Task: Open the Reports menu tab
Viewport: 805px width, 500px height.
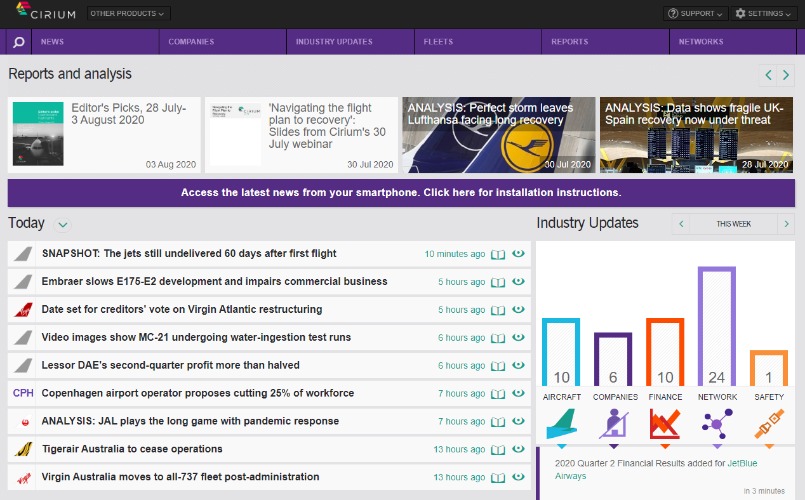Action: coord(605,42)
